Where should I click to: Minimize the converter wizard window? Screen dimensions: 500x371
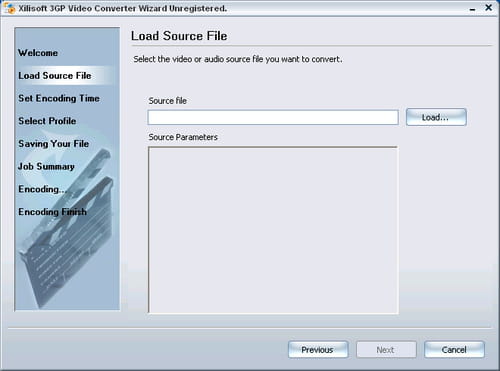click(x=472, y=9)
